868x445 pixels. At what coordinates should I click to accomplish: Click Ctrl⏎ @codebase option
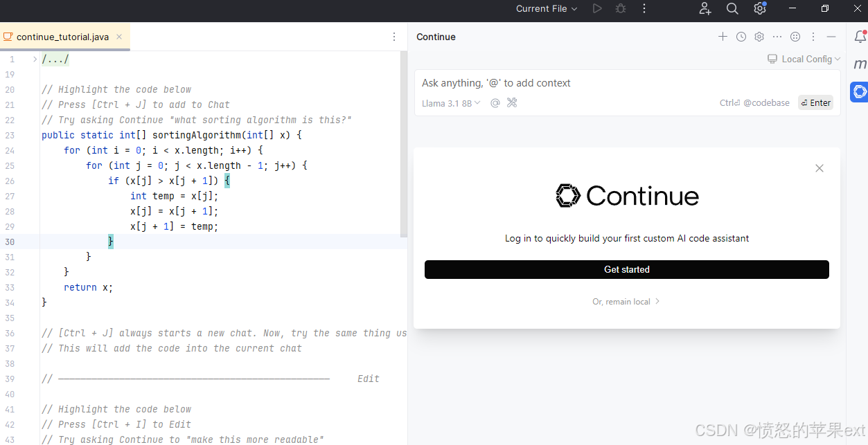click(x=754, y=103)
